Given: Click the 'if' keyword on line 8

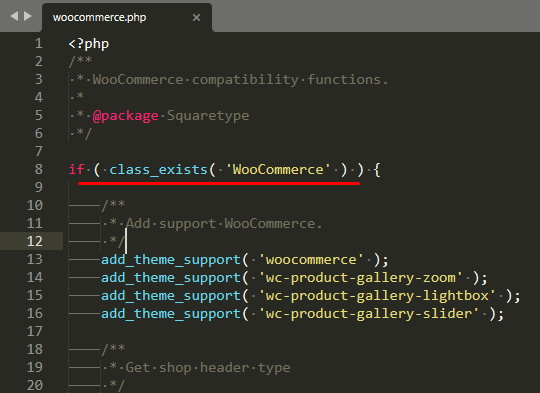Looking at the screenshot, I should [x=76, y=169].
